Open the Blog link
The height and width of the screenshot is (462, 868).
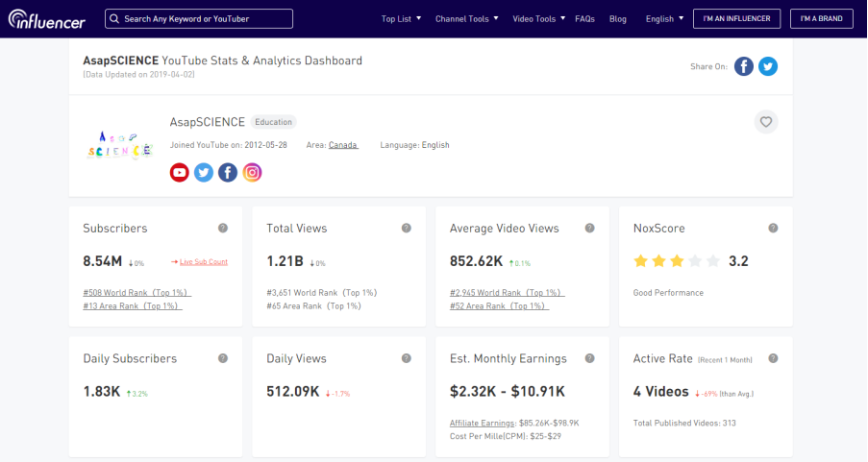(618, 19)
